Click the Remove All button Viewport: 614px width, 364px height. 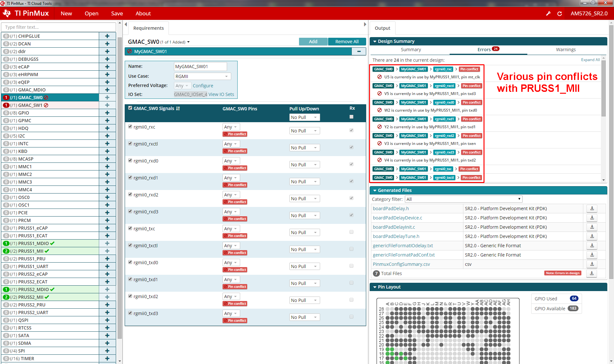click(347, 42)
